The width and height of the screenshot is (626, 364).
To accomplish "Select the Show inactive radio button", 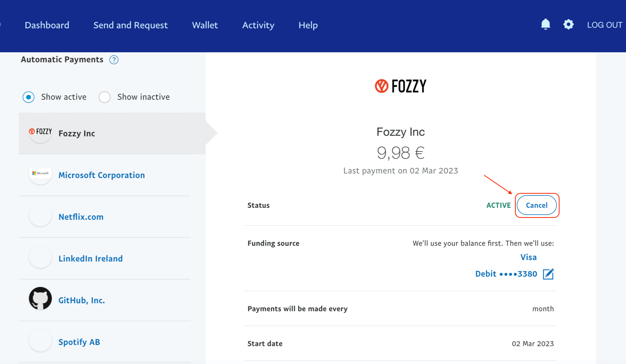I will pyautogui.click(x=105, y=97).
